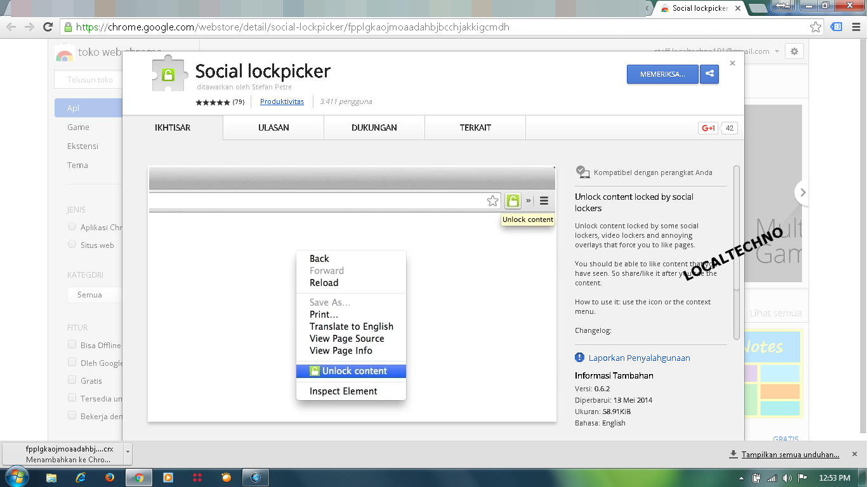Open the Windows Start menu
The width and height of the screenshot is (868, 487).
tap(16, 477)
